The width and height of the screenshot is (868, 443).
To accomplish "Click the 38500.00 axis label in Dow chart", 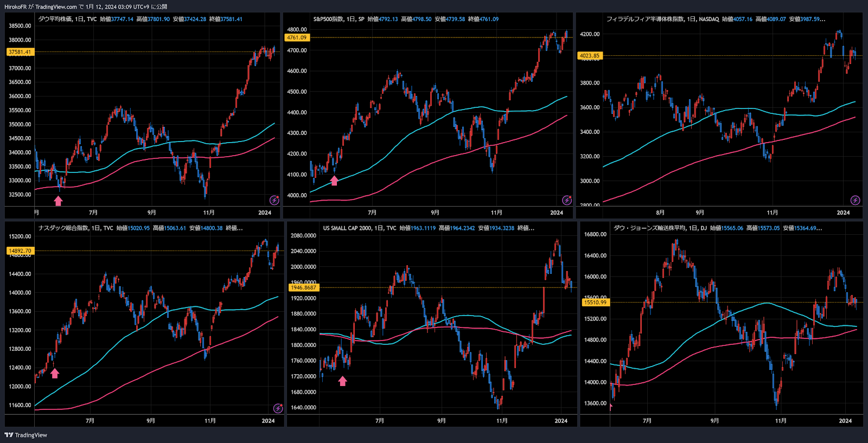I will tap(20, 26).
